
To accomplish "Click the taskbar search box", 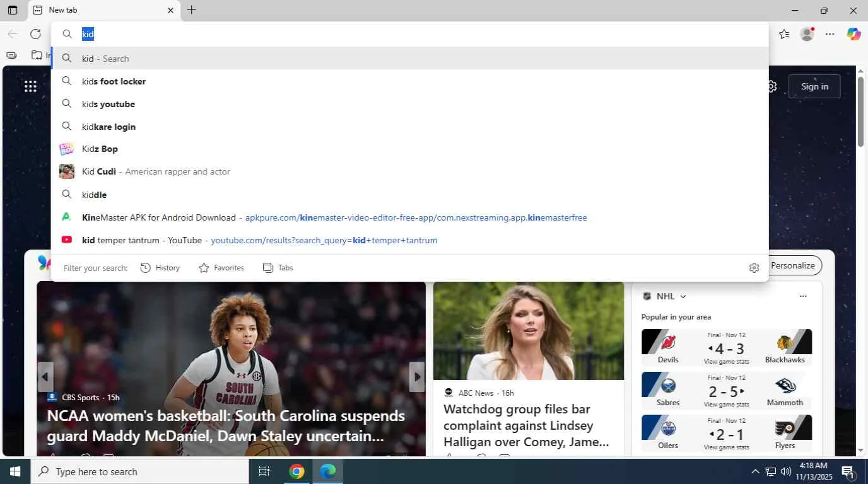I will click(x=139, y=471).
